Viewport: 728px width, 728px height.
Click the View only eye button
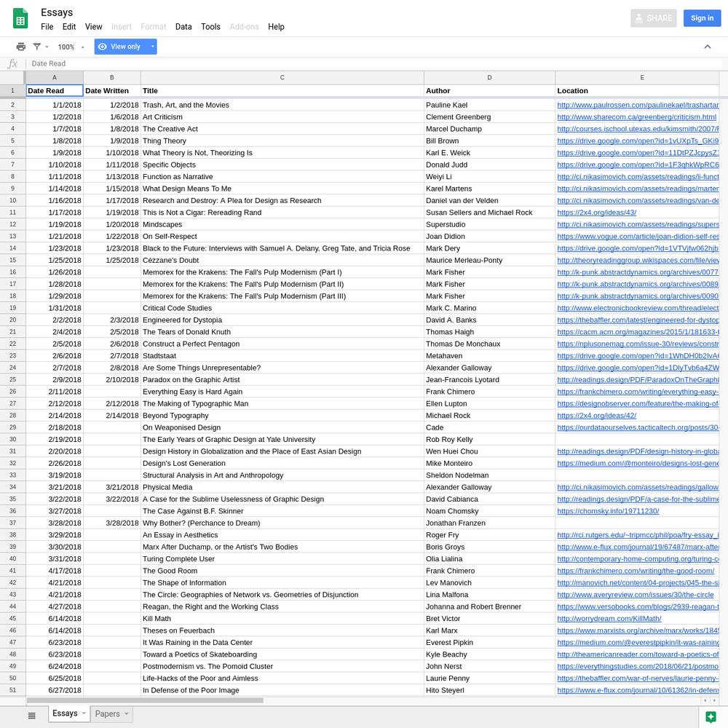tap(120, 47)
